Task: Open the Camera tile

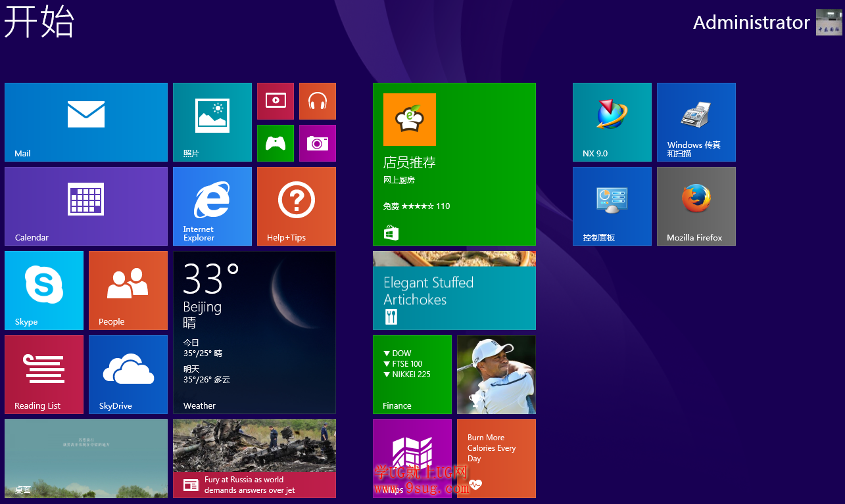Action: click(318, 143)
